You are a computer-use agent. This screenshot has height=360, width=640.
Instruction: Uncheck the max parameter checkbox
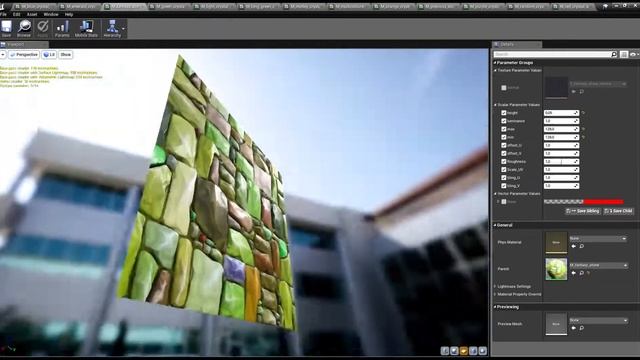(504, 129)
